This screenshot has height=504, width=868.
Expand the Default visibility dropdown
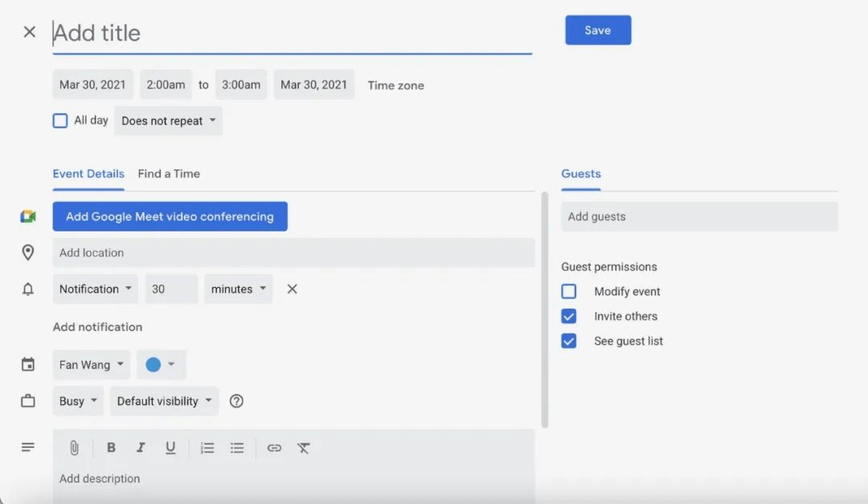pyautogui.click(x=165, y=401)
